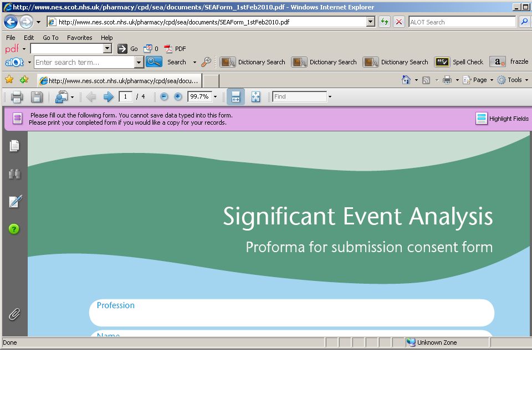Image resolution: width=532 pixels, height=399 pixels.
Task: Toggle Highlight Fields button
Action: [502, 119]
